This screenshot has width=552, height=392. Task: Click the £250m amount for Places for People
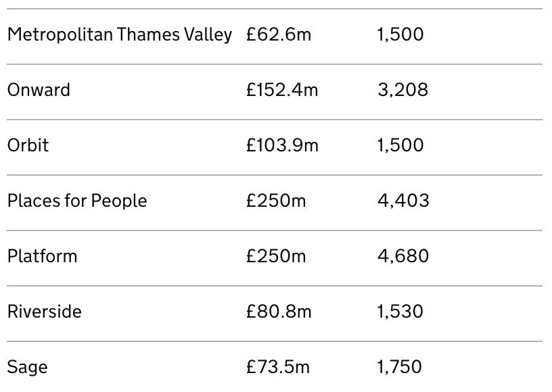point(276,201)
